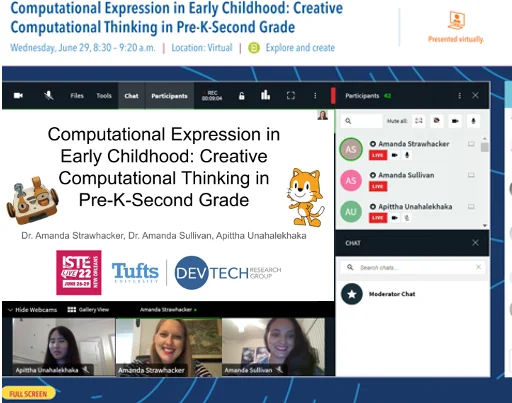
Task: Click the ISTE Live 22 logo
Action: tap(79, 273)
